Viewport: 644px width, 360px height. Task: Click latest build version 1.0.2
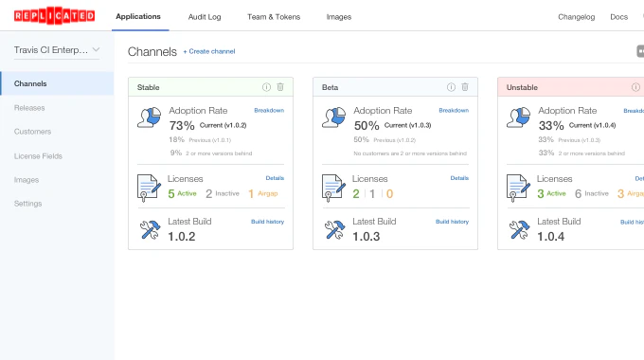point(182,236)
